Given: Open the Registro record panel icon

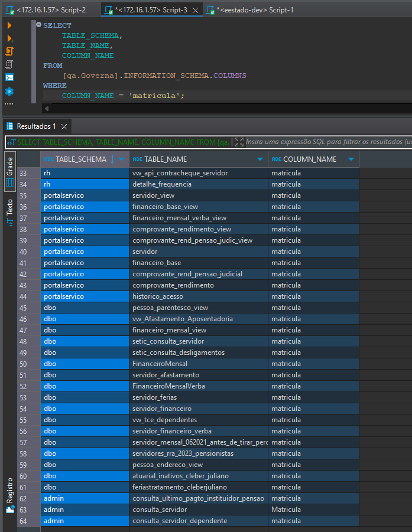Looking at the screenshot, I should 10,495.
